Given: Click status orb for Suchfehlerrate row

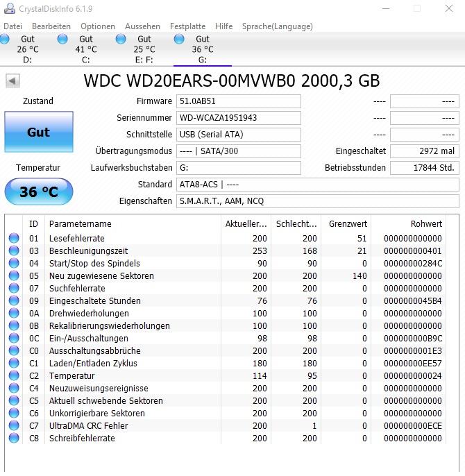Looking at the screenshot, I should (x=14, y=288).
